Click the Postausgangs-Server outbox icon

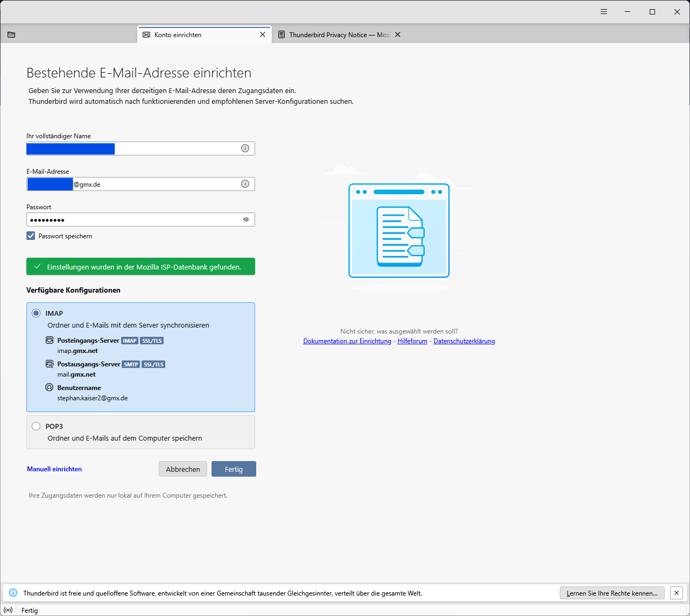(50, 364)
